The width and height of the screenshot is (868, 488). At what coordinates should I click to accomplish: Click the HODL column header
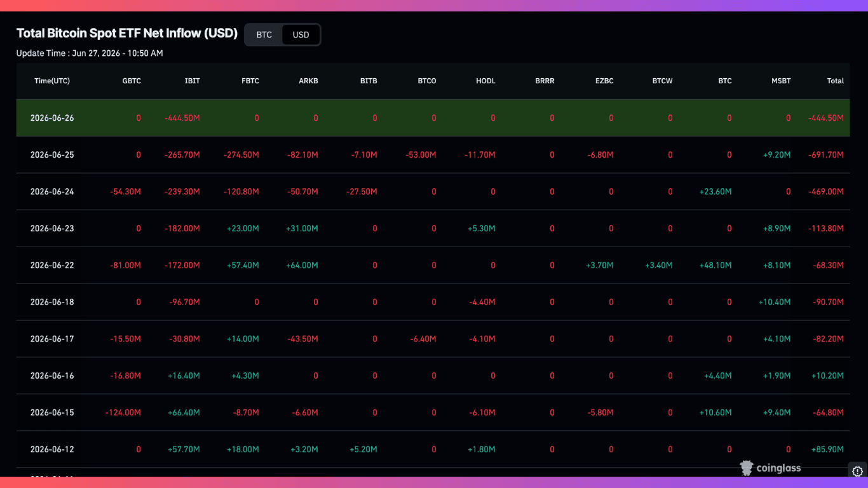[485, 81]
